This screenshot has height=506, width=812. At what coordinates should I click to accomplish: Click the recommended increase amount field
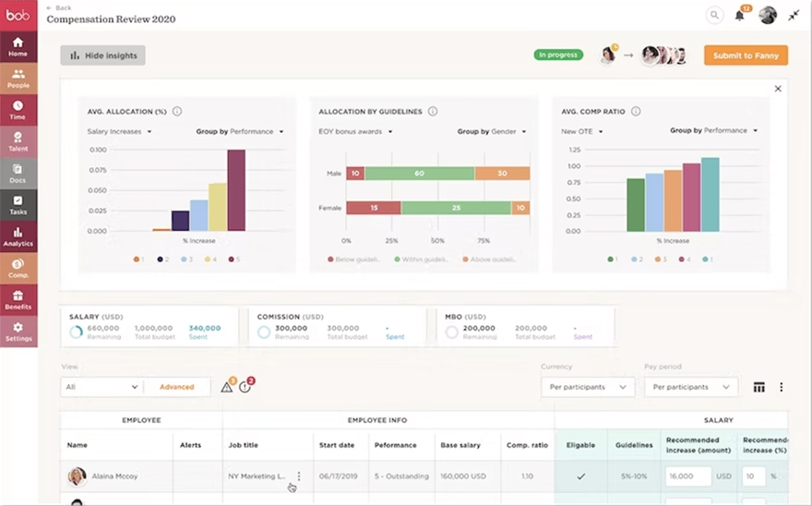(x=688, y=476)
